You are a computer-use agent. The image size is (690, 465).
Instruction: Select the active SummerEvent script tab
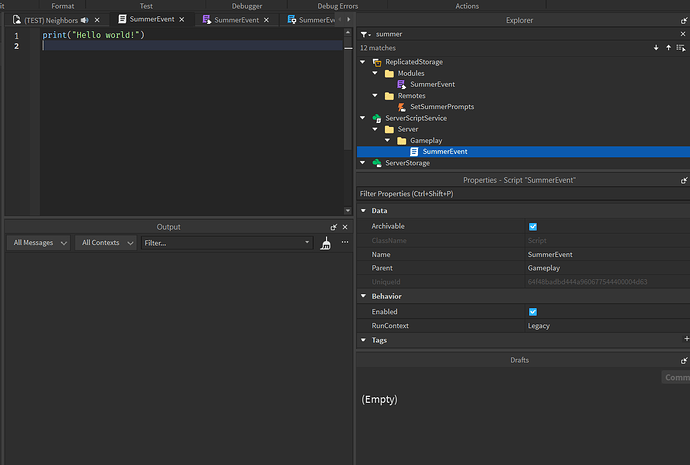[151, 19]
